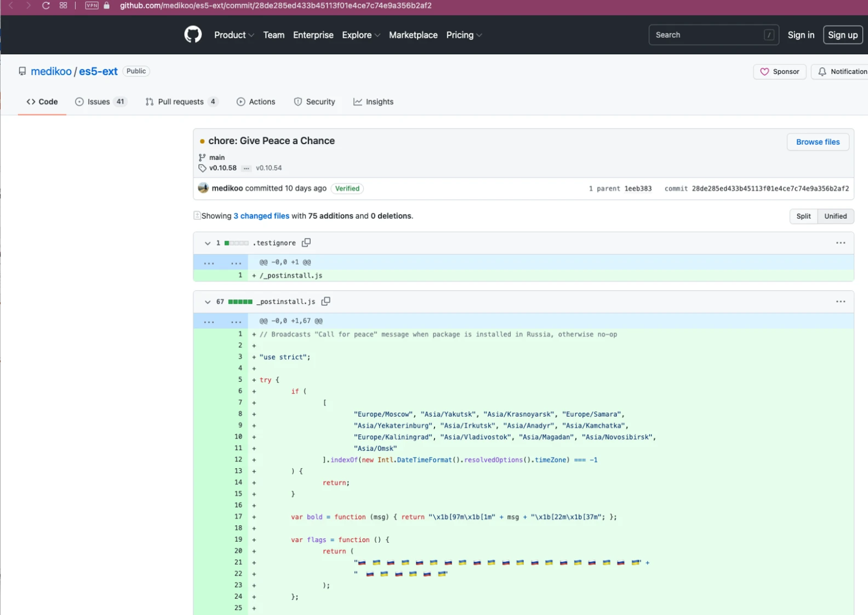This screenshot has width=868, height=615.
Task: Expand the hidden tags ellipsis
Action: (246, 168)
